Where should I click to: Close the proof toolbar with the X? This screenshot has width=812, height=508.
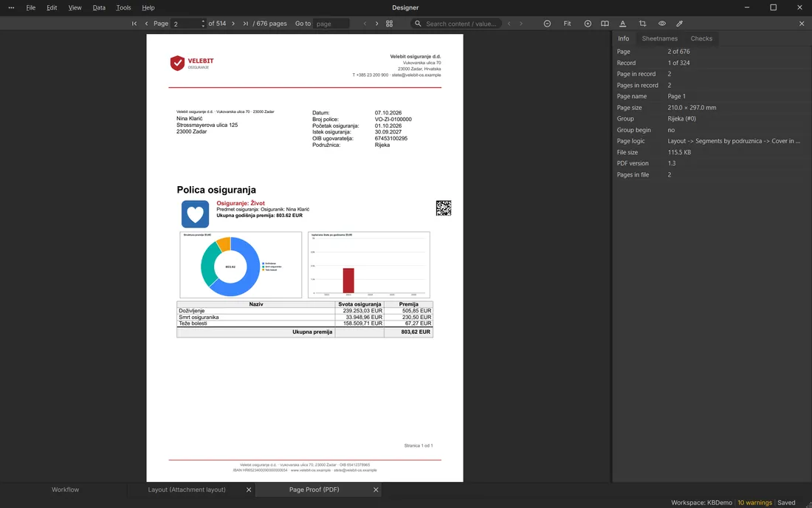pyautogui.click(x=802, y=24)
